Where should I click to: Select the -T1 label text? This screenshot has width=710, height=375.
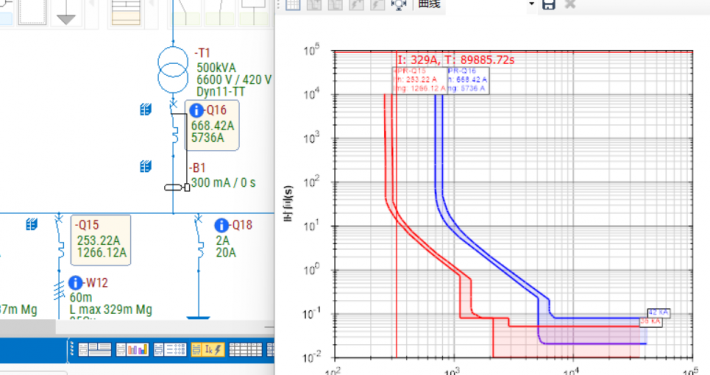[202, 53]
